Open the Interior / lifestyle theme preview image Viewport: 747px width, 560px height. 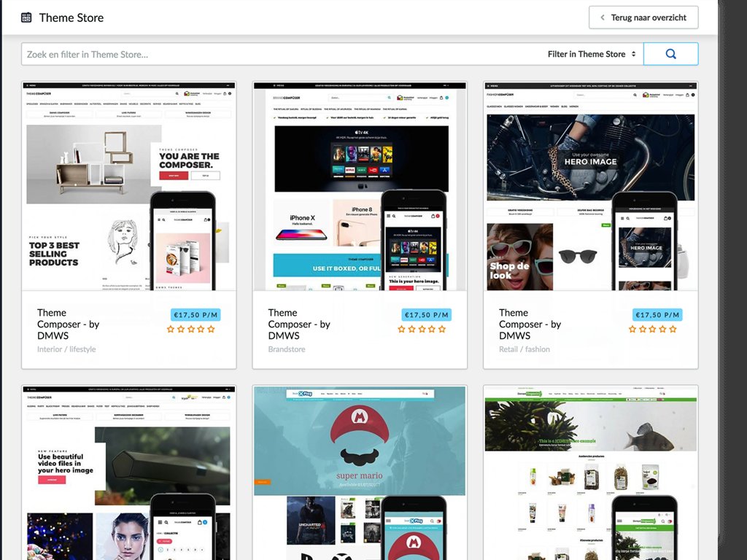(x=128, y=186)
